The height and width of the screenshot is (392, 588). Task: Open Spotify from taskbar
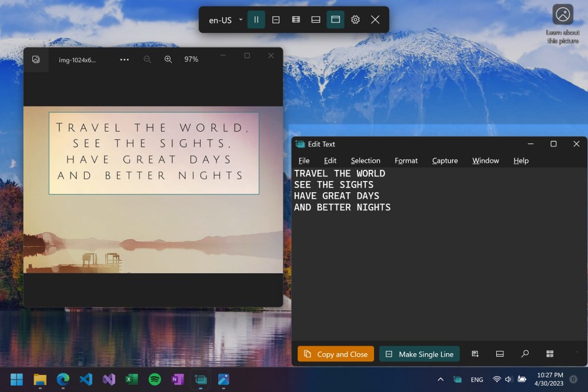[155, 380]
